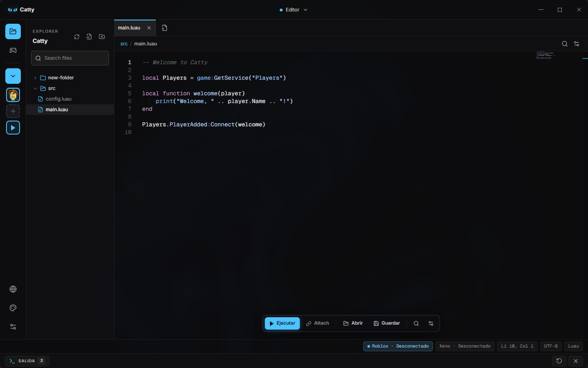Click the output reset icon bottom right

pos(559,361)
